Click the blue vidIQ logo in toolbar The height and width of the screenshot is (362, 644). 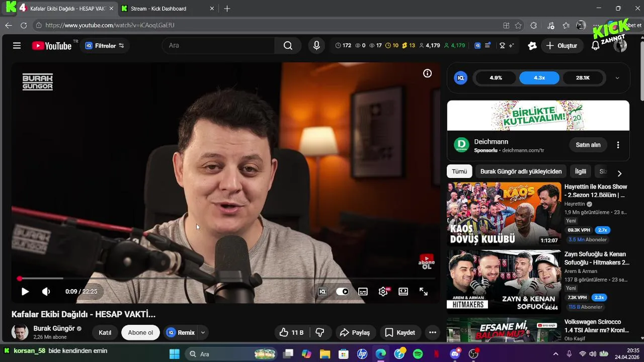tap(477, 46)
